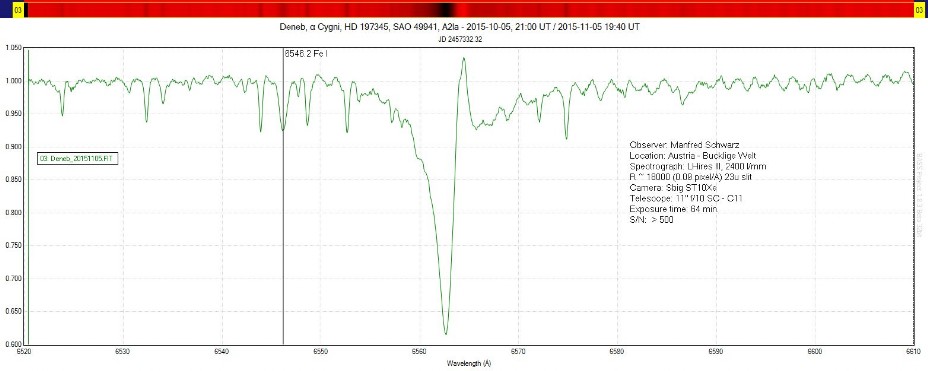928x371 pixels.
Task: Click the S/N: > 500 annotation text
Action: pos(652,220)
